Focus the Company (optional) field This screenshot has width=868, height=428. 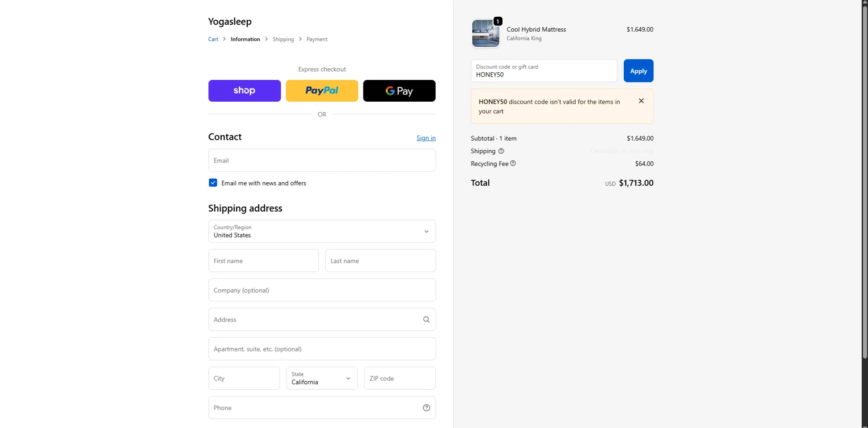pyautogui.click(x=322, y=290)
